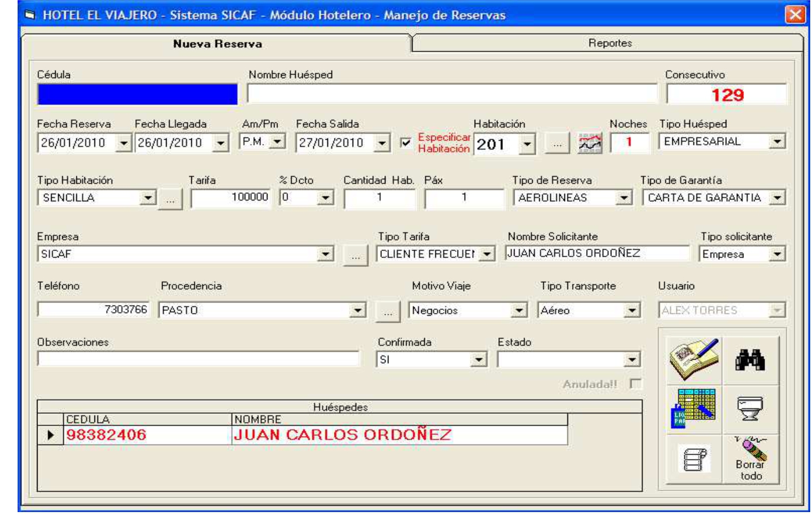812x515 pixels.
Task: Click the open book with pen icon
Action: click(x=694, y=359)
